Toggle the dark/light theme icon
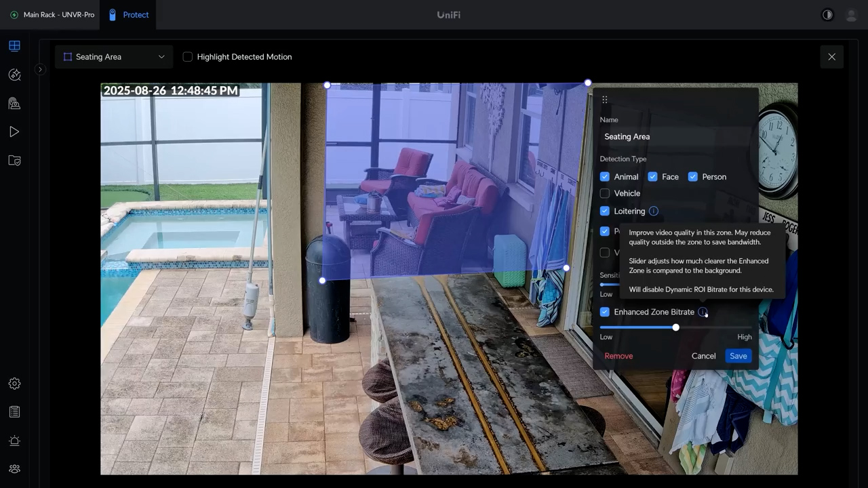This screenshot has height=488, width=868. pos(827,15)
